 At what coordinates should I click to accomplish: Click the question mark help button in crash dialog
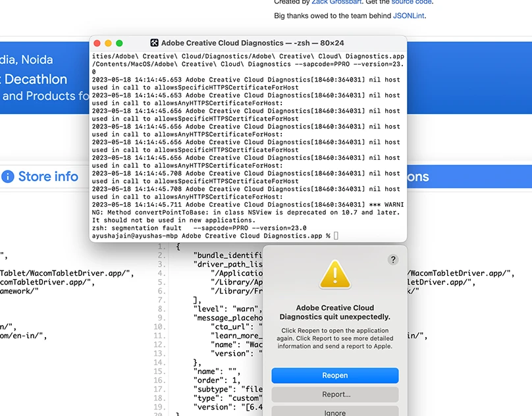pos(393,260)
